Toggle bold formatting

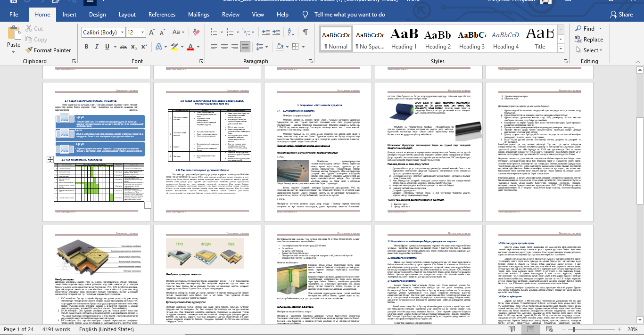(86, 47)
